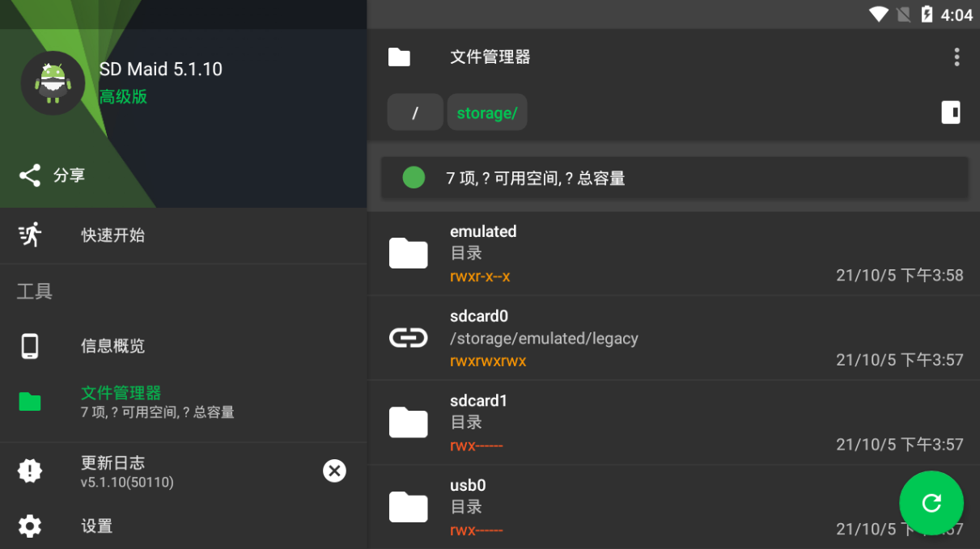Click the symlink icon on sdcard0 entry
The image size is (980, 549).
(408, 337)
